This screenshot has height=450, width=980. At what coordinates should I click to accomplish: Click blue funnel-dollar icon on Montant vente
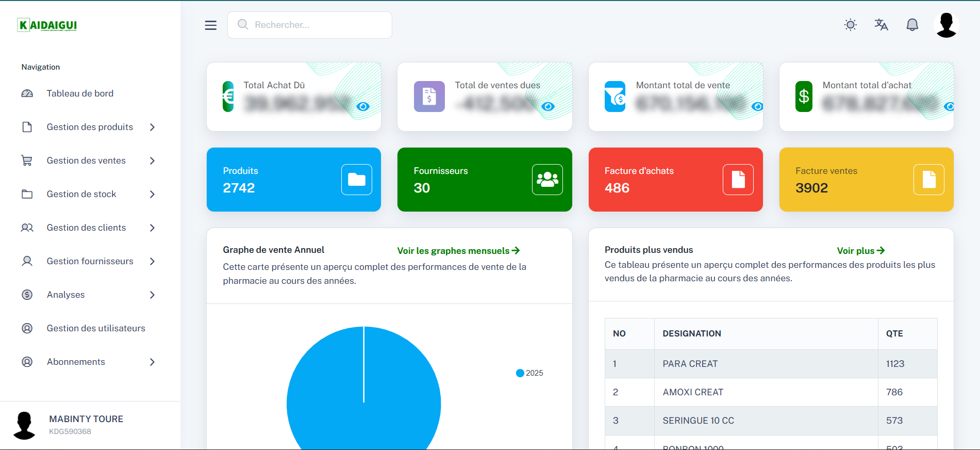(x=615, y=97)
